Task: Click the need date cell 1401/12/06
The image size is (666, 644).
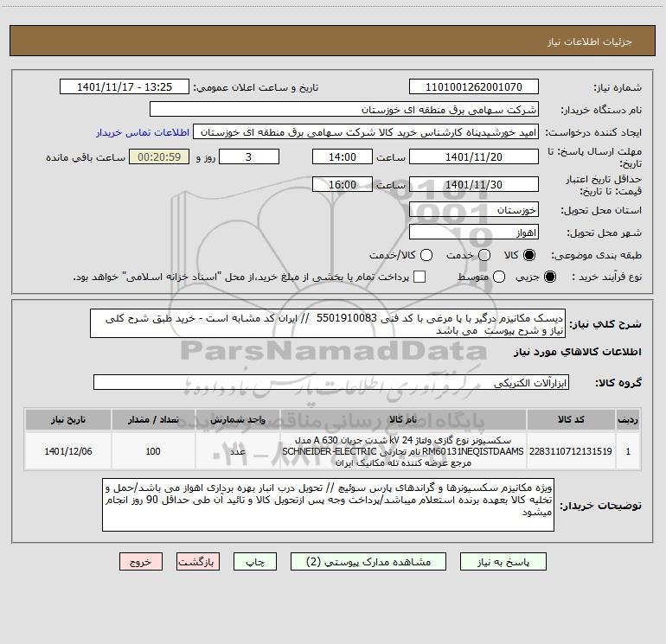Action: click(x=68, y=451)
